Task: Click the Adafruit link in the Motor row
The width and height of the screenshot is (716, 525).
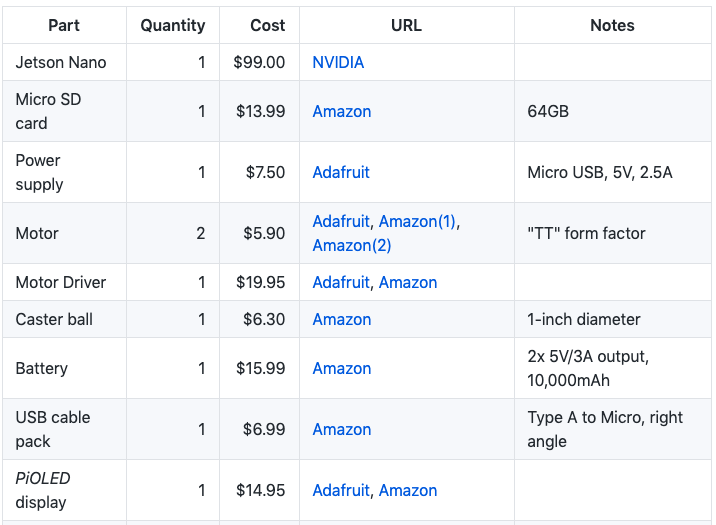Action: point(340,221)
